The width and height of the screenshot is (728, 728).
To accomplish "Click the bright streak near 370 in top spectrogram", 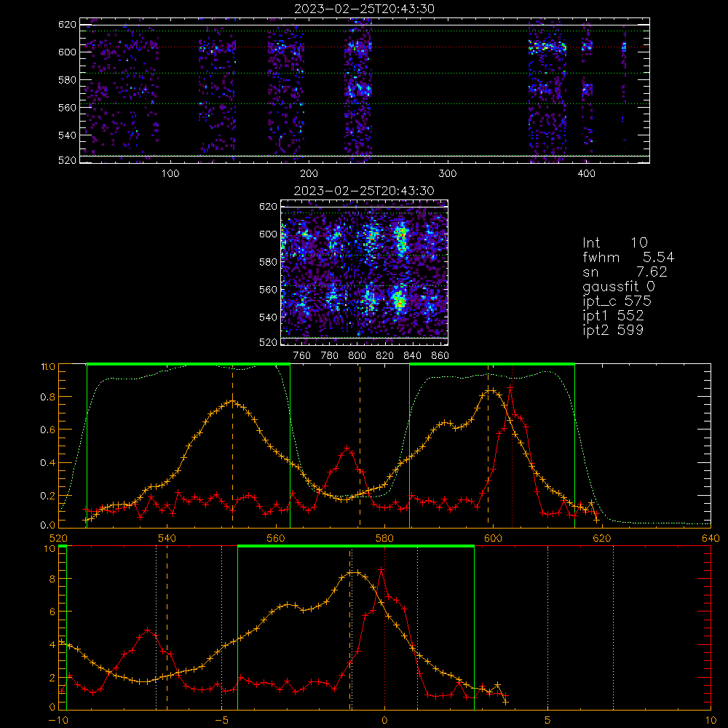I will click(548, 47).
